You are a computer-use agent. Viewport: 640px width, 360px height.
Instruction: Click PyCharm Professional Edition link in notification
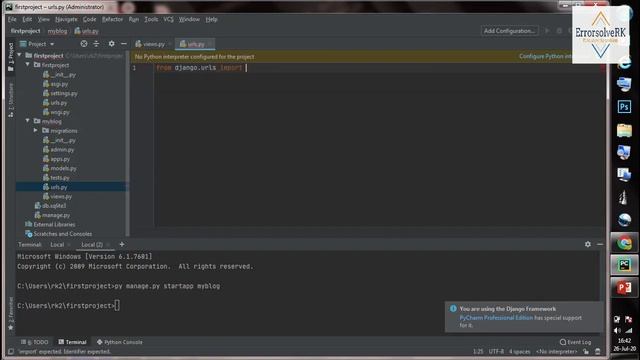[496, 318]
